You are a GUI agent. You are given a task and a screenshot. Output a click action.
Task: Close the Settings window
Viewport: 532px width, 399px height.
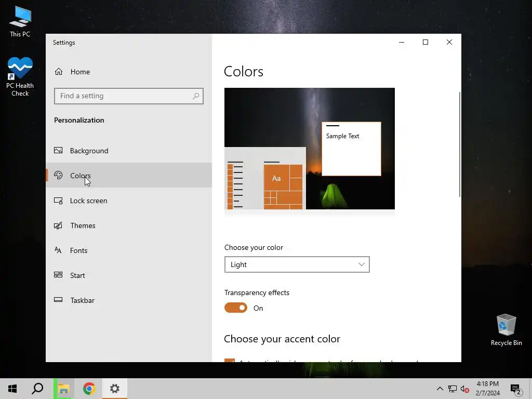click(x=449, y=42)
